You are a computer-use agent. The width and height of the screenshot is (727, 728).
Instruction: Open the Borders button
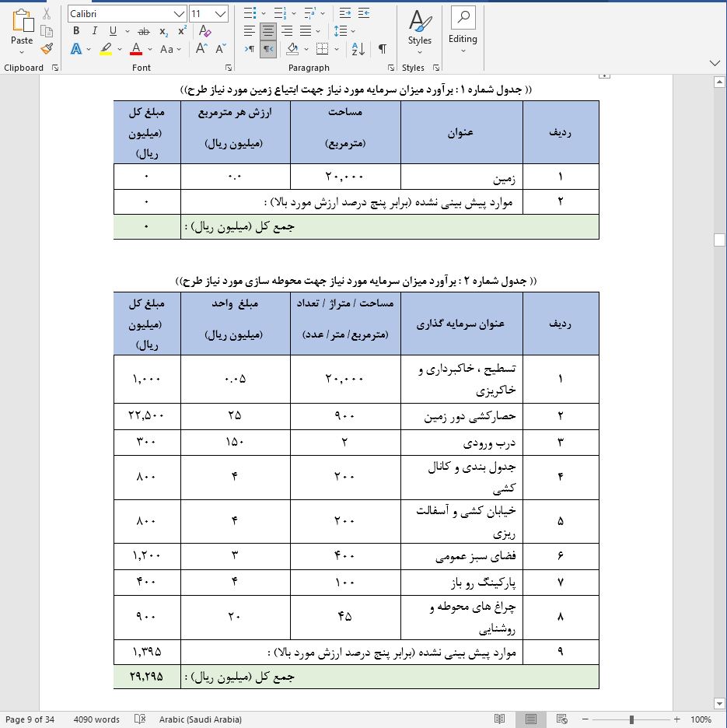tap(322, 49)
